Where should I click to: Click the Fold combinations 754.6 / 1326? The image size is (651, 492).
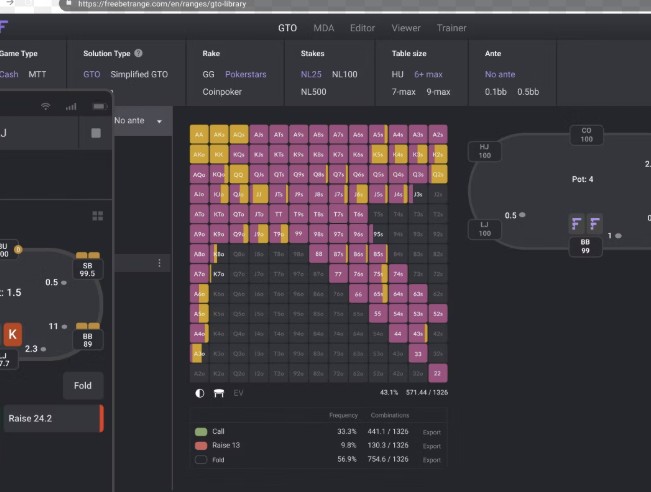point(388,459)
